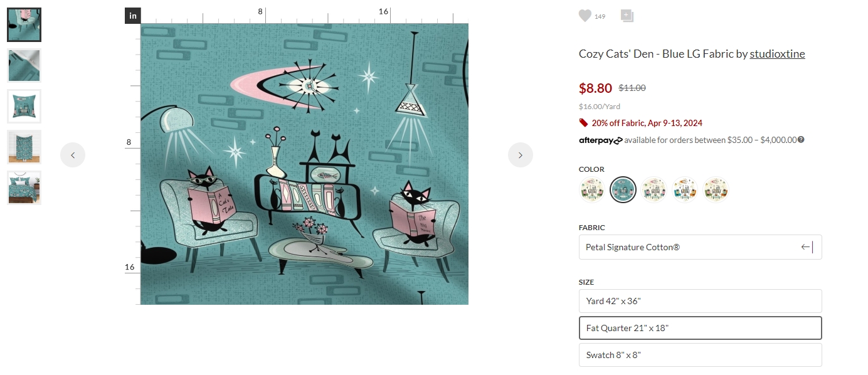Click the 20% off Fabric promo text
This screenshot has height=375, width=868.
[647, 123]
